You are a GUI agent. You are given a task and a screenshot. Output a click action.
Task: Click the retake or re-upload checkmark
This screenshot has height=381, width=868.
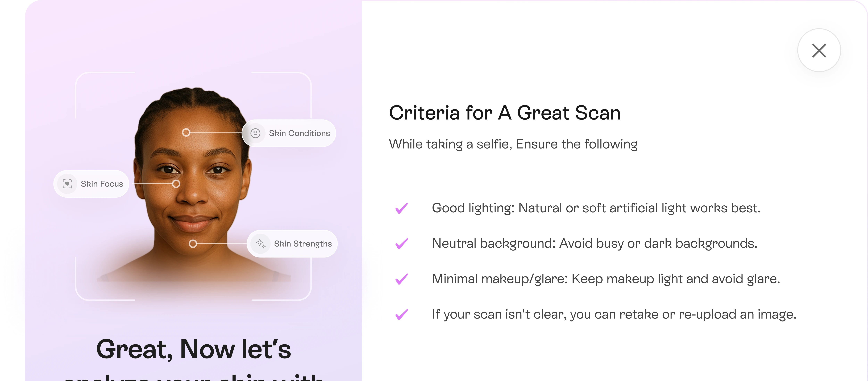point(402,314)
